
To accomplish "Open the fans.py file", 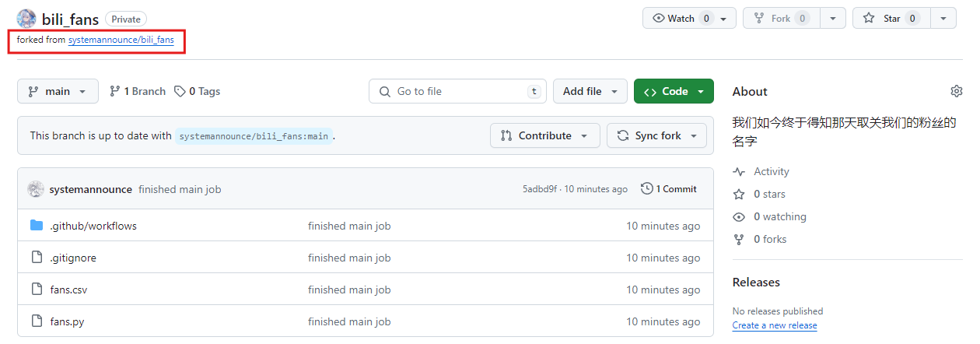I will click(67, 321).
